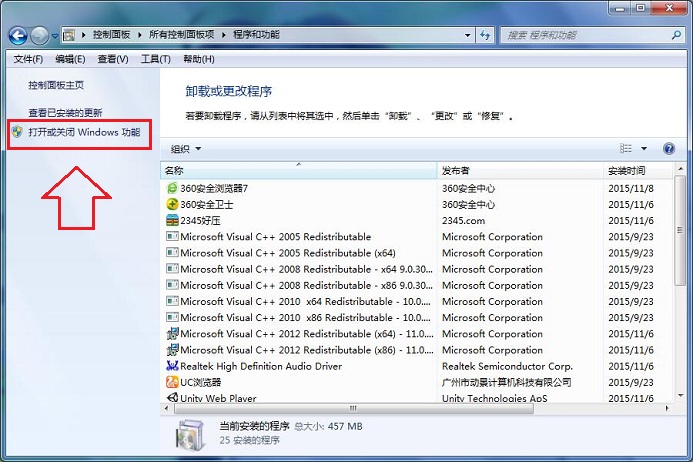Viewport: 693px width, 462px height.
Task: Open help with the blue question mark icon
Action: tap(669, 149)
